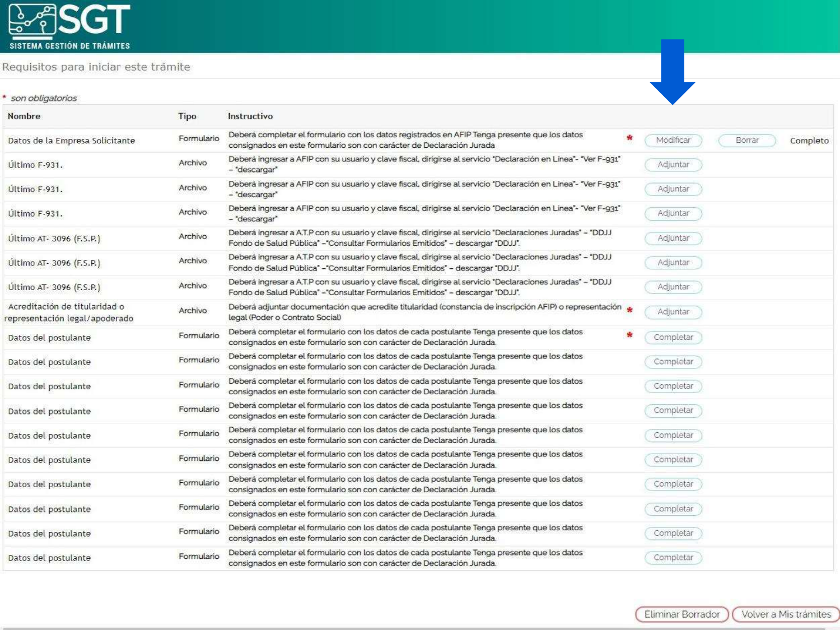This screenshot has width=840, height=630.
Task: Click Completar on the required Datos del postulante row
Action: [x=673, y=337]
